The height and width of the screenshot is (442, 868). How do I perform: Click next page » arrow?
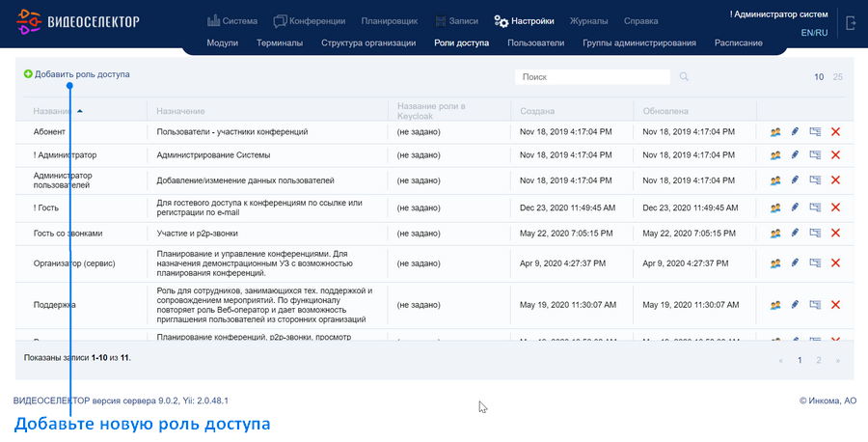(837, 360)
